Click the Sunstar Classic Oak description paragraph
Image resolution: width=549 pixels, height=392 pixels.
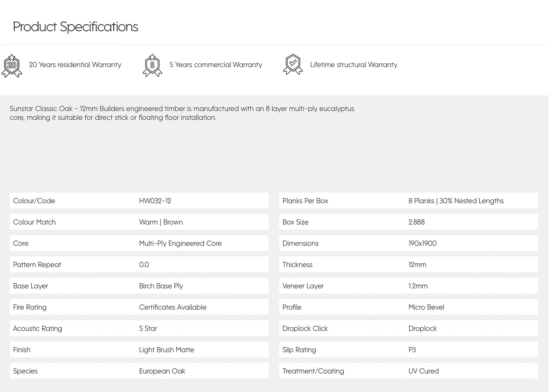(x=182, y=113)
